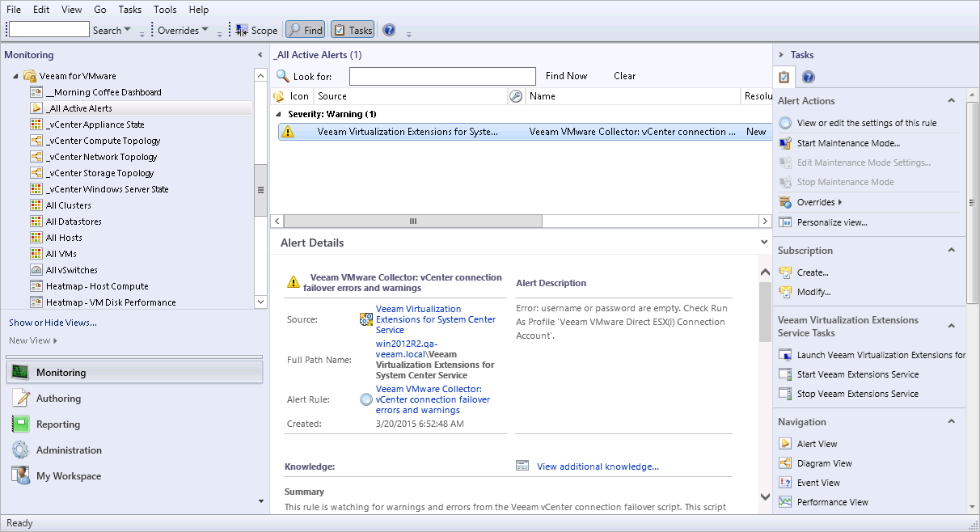Click Create subscription task
The width and height of the screenshot is (980, 532).
(813, 272)
